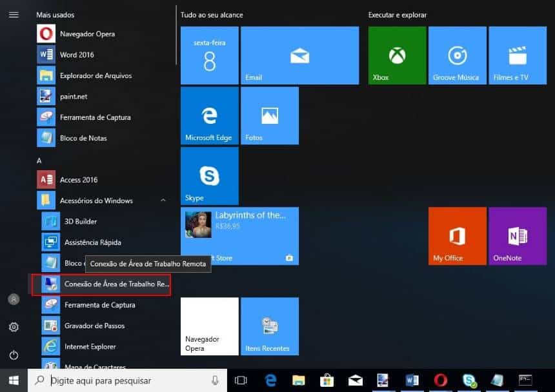This screenshot has height=392, width=555.
Task: Click the 'Executar e explorar' group title
Action: coord(397,15)
